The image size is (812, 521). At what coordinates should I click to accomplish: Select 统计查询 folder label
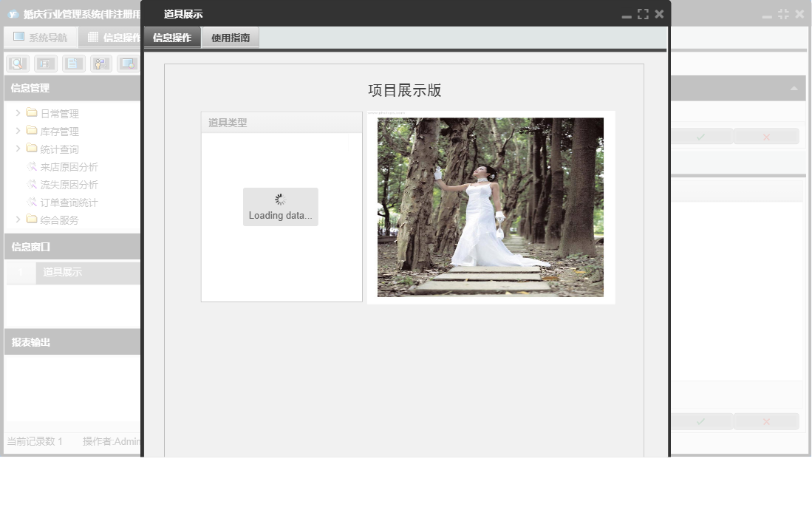click(60, 149)
